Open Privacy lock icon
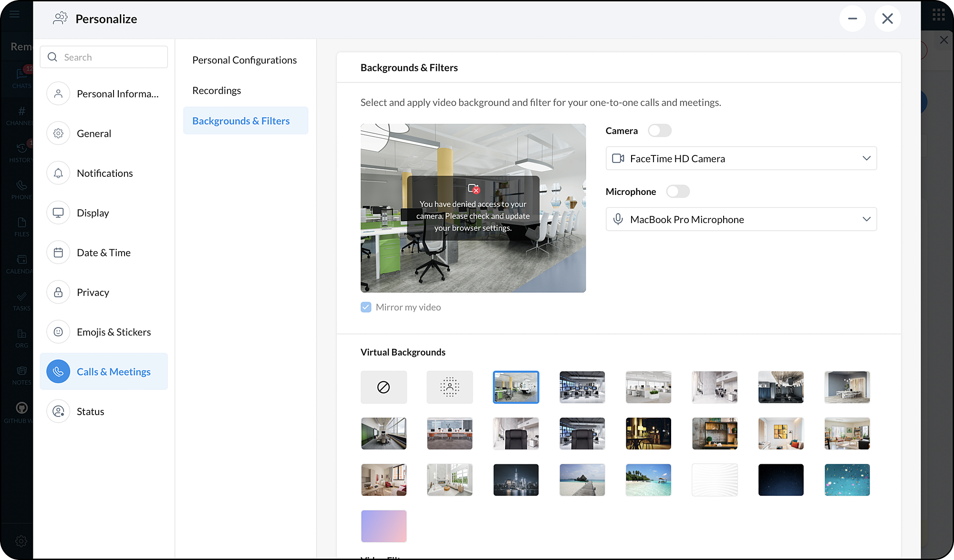 [x=58, y=292]
